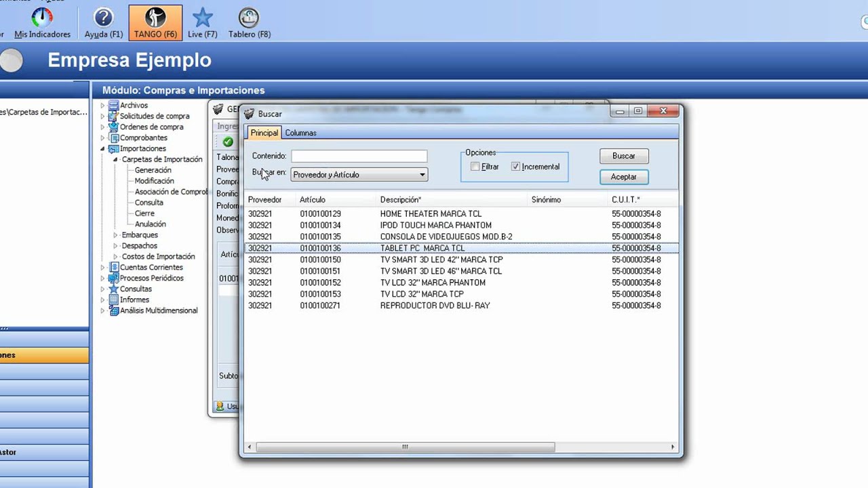
Task: Select row TABLET PC MARCA TCL
Action: click(x=461, y=248)
